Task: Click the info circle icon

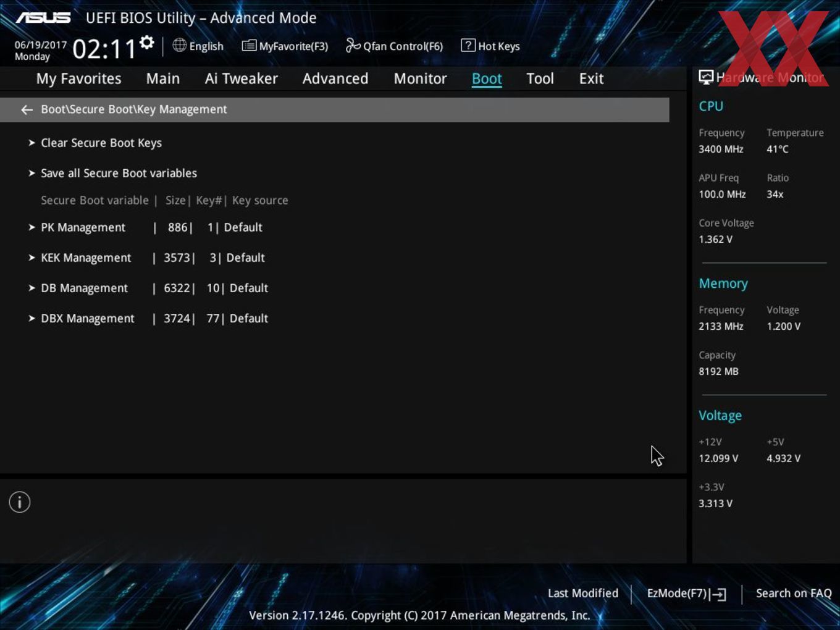Action: click(x=20, y=502)
